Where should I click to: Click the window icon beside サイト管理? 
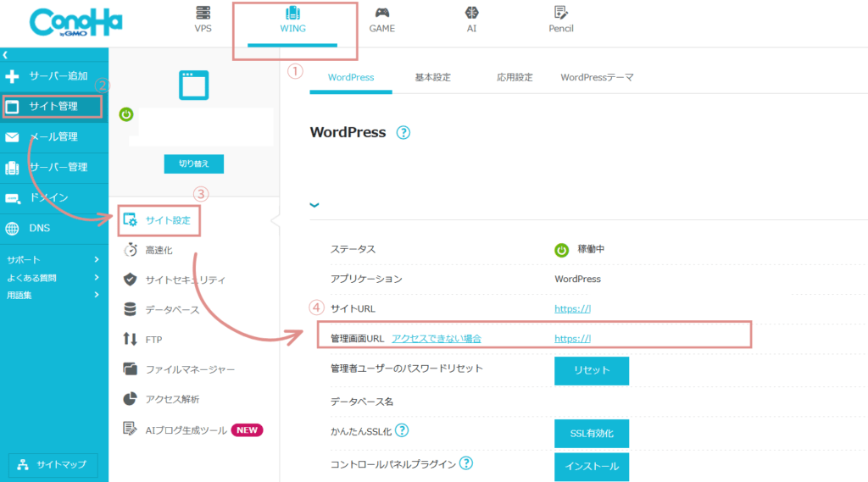[x=12, y=106]
